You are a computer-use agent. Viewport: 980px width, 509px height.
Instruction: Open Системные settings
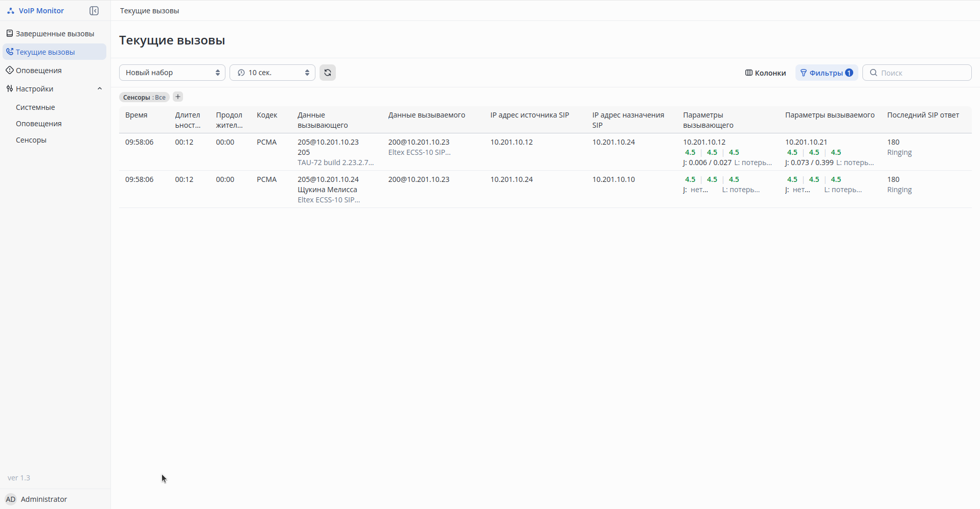pos(35,107)
